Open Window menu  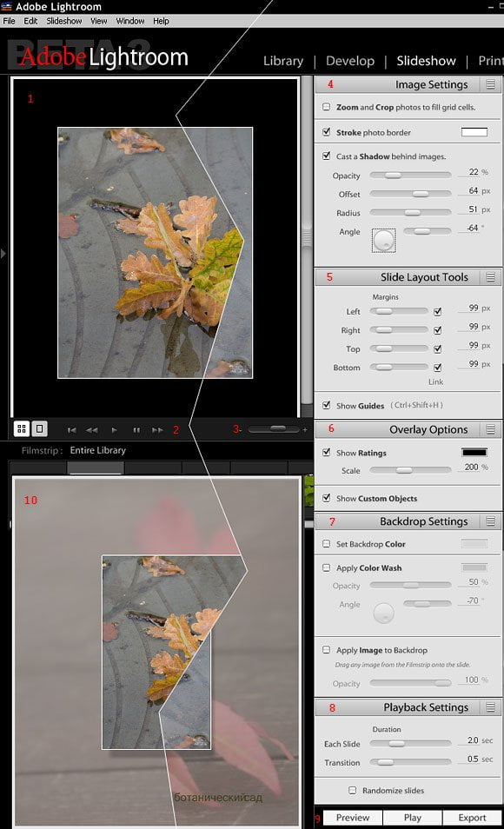click(130, 21)
